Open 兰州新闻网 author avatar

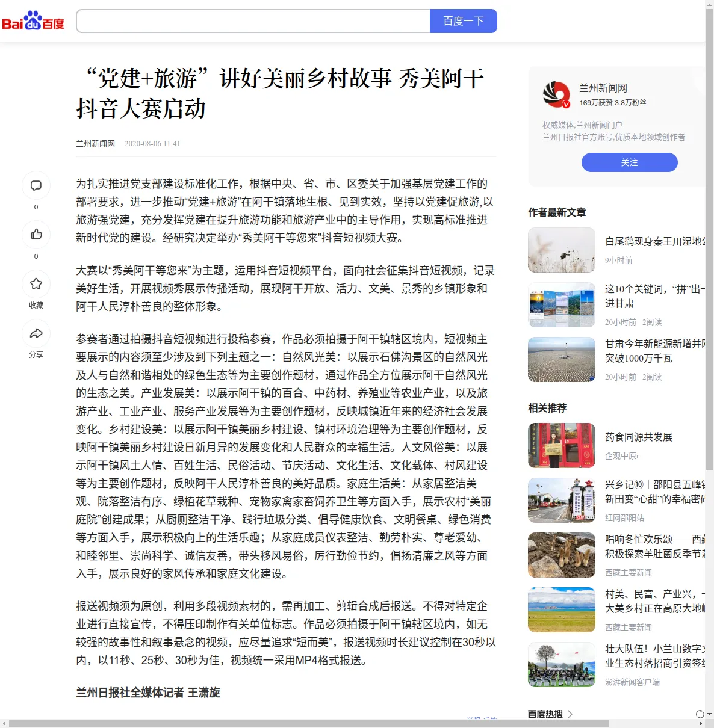(556, 95)
